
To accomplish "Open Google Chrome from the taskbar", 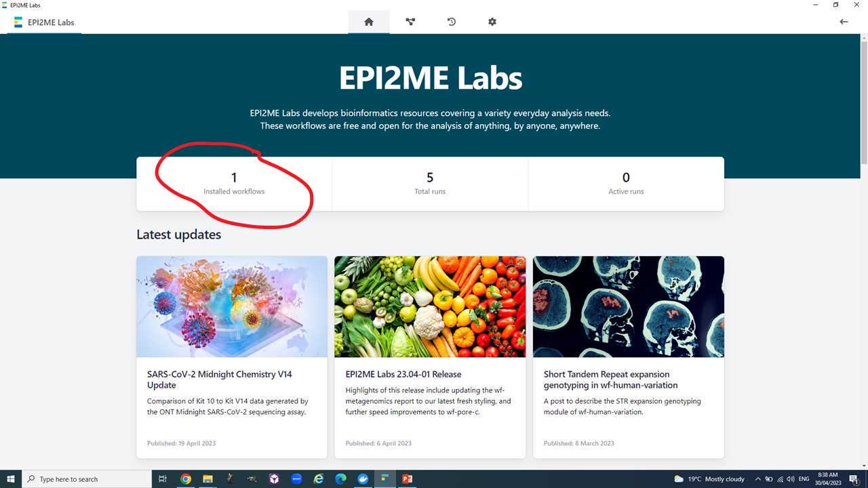I will click(x=186, y=479).
